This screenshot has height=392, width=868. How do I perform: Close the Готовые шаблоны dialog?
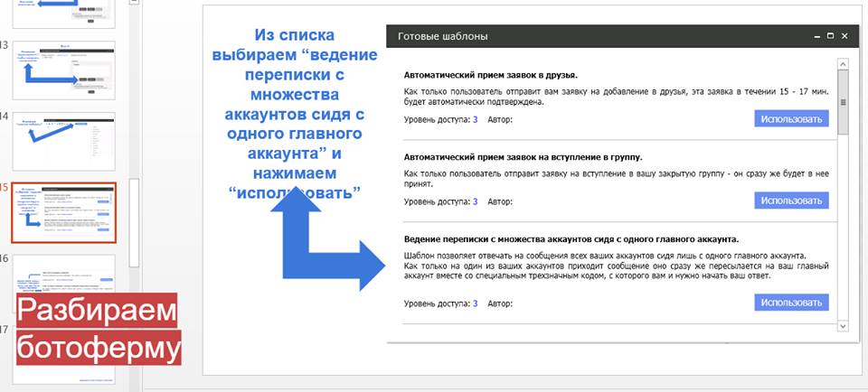[x=844, y=37]
